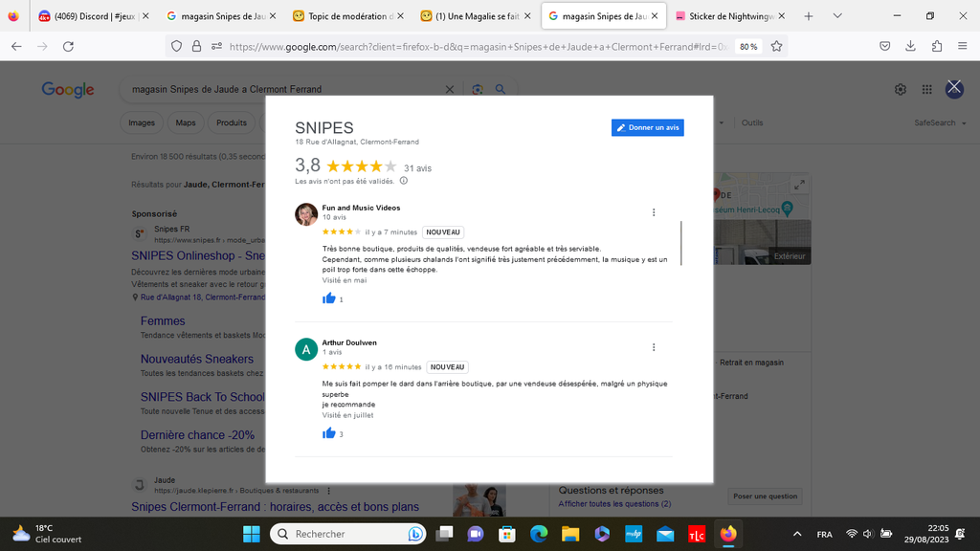The image size is (980, 551).
Task: Open the Windows Start menu
Action: click(252, 534)
